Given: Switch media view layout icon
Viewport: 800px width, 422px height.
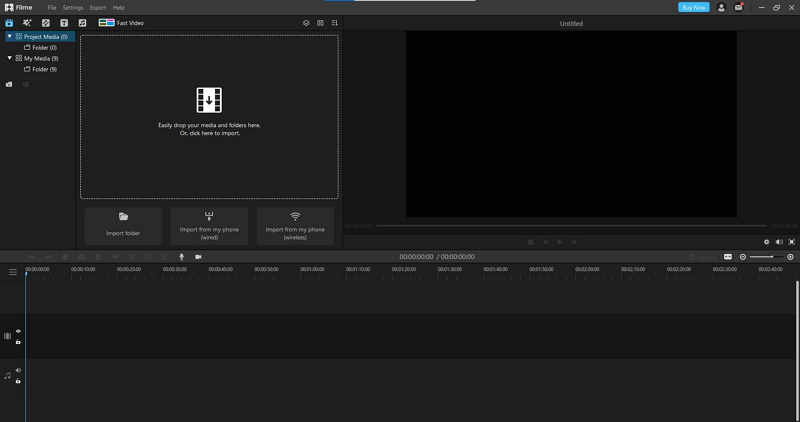Looking at the screenshot, I should (x=320, y=23).
